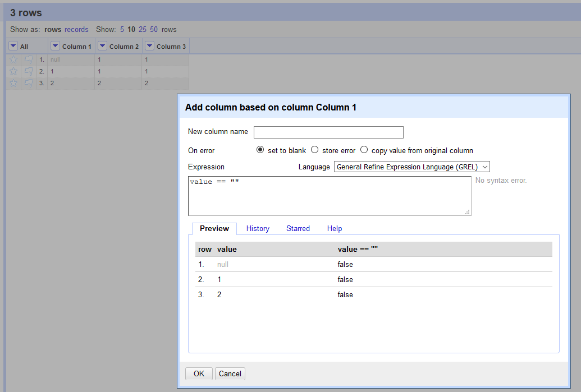Viewport: 581px width, 392px height.
Task: Select the 'set to blank' error option
Action: [260, 150]
